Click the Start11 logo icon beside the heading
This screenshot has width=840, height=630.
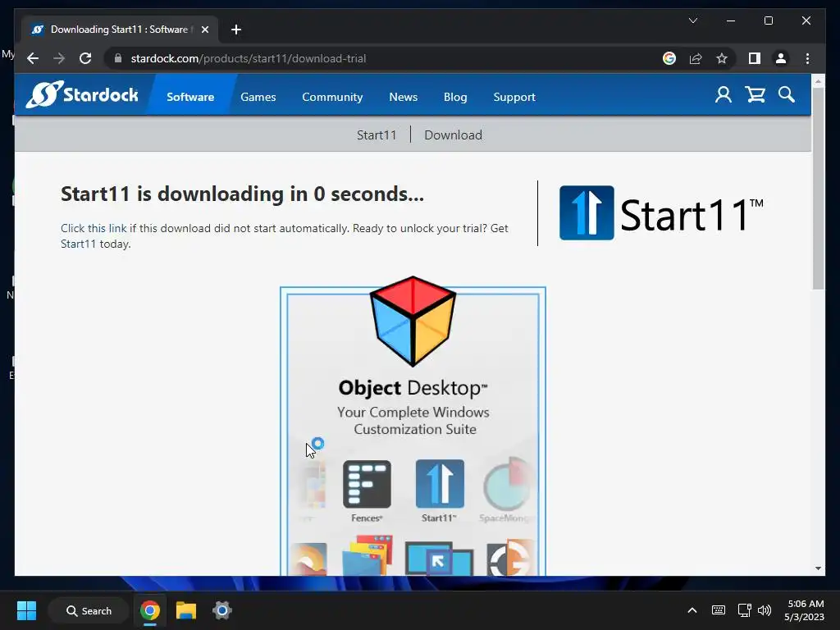pyautogui.click(x=587, y=212)
